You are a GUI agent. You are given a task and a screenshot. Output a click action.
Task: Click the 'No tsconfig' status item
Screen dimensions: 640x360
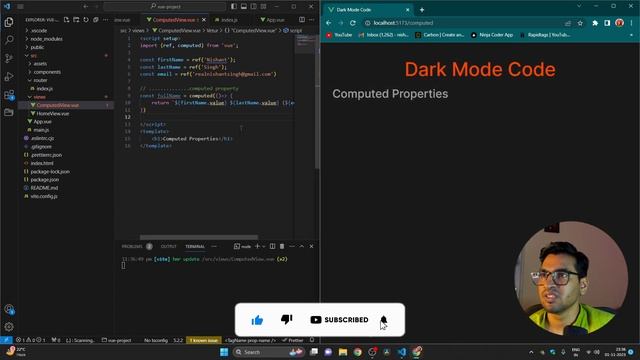click(156, 340)
